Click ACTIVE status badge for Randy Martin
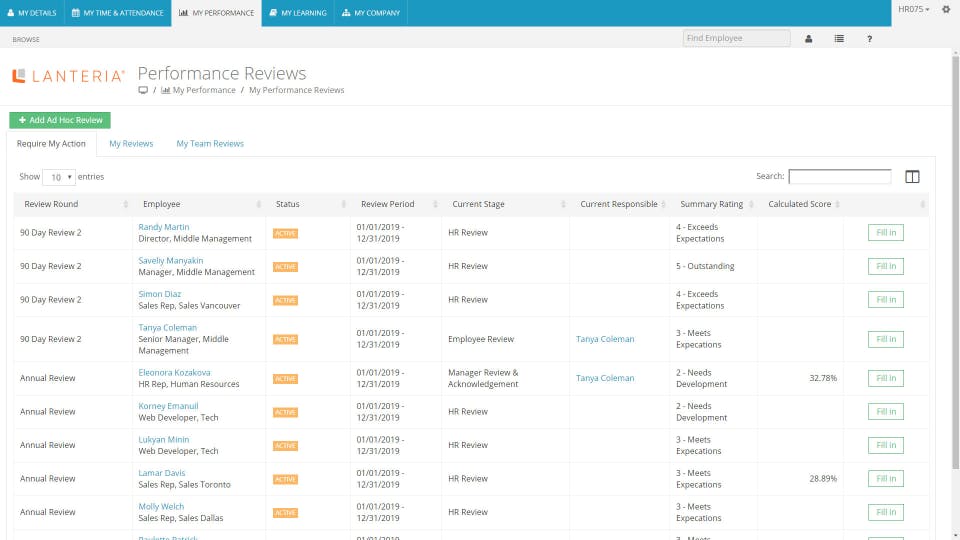 click(x=285, y=233)
